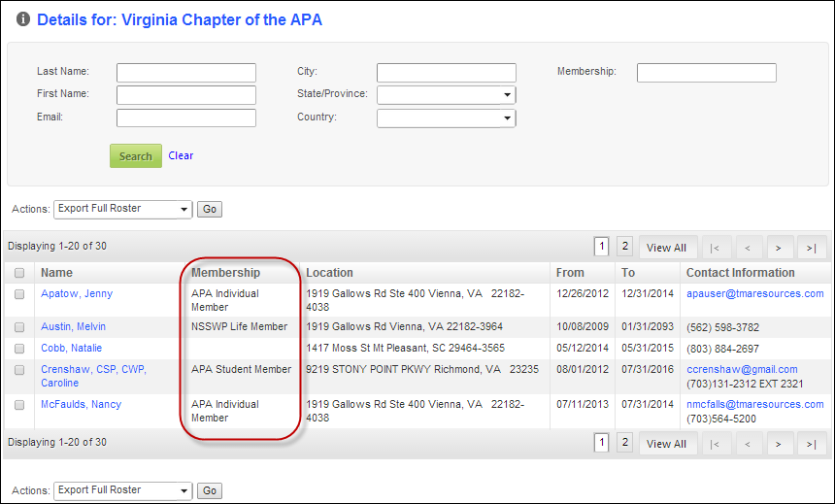
Task: Click the info icon beside Details heading
Action: point(23,19)
